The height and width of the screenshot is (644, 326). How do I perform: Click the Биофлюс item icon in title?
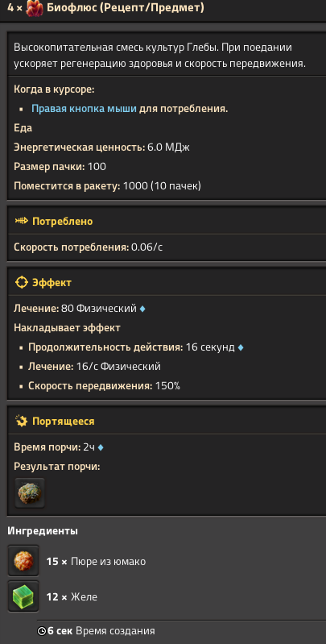[35, 8]
